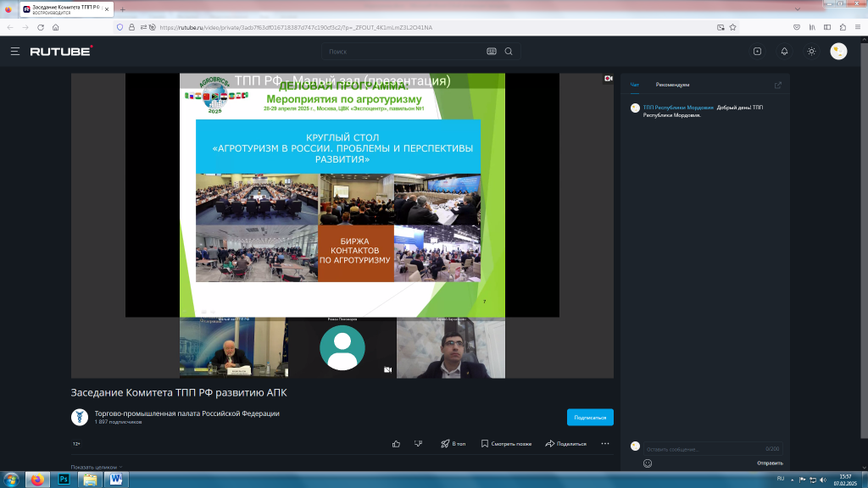Open the on-screen keyboard in search

(x=491, y=52)
